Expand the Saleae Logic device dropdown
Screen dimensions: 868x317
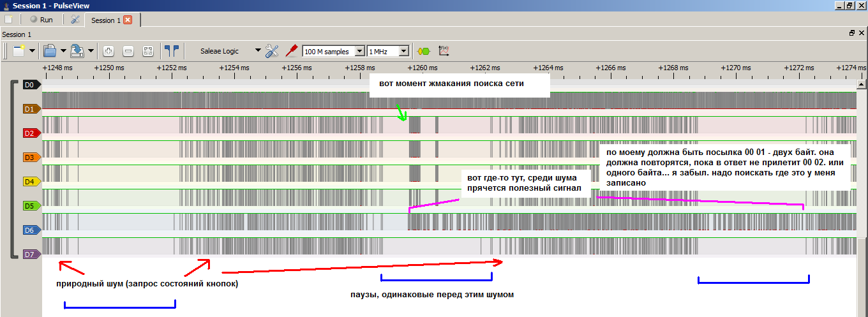(258, 51)
